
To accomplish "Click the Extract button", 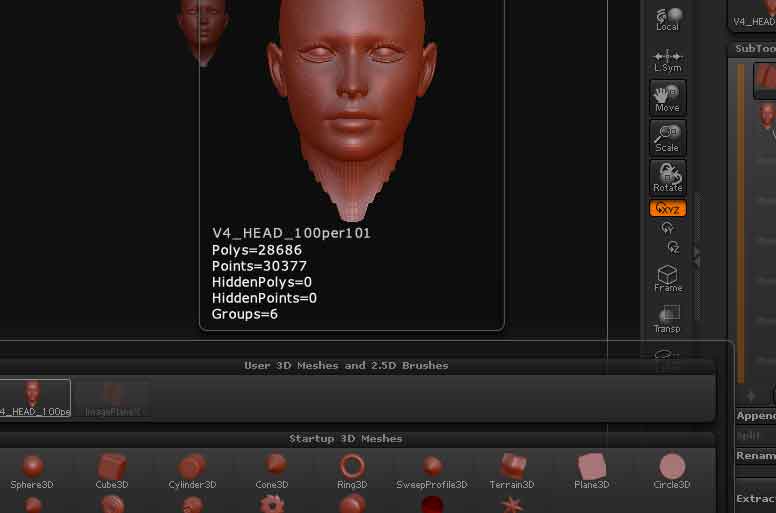I will [755, 498].
